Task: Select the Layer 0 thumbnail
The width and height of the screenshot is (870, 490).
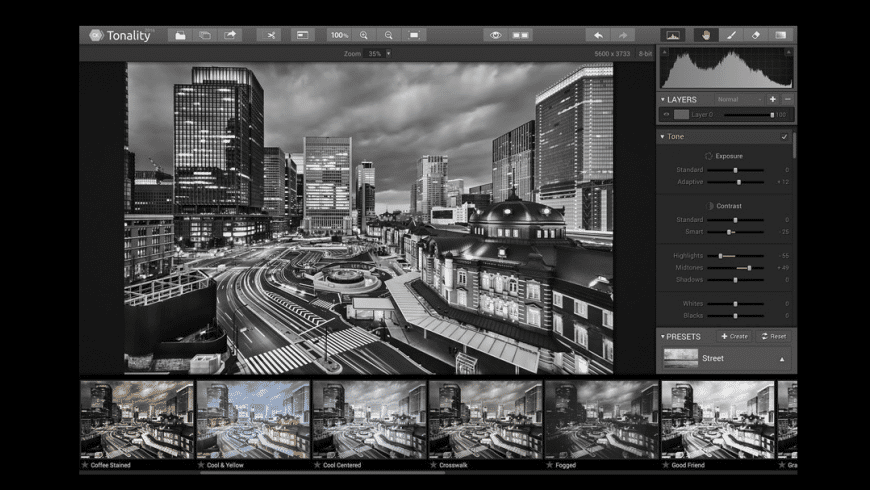Action: tap(681, 114)
